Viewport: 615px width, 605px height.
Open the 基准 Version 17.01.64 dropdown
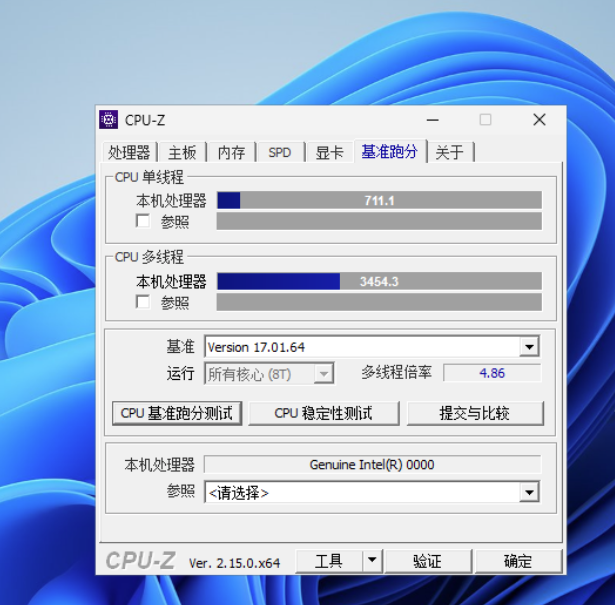tap(372, 347)
